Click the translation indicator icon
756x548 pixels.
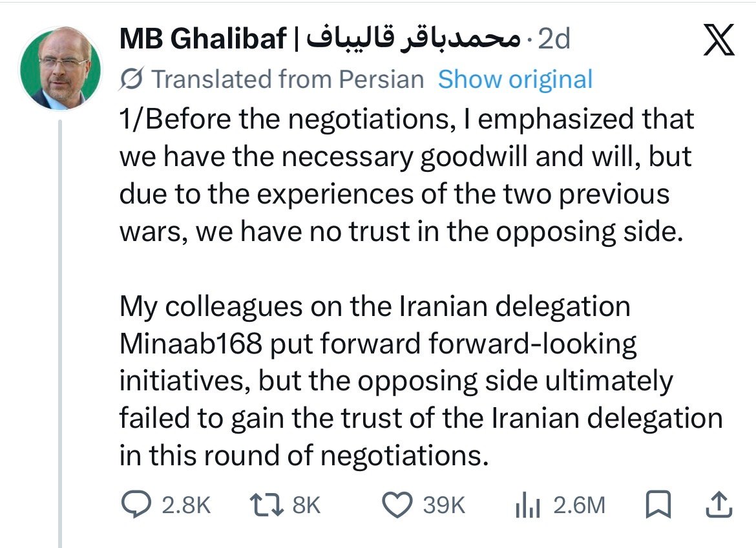coord(131,79)
